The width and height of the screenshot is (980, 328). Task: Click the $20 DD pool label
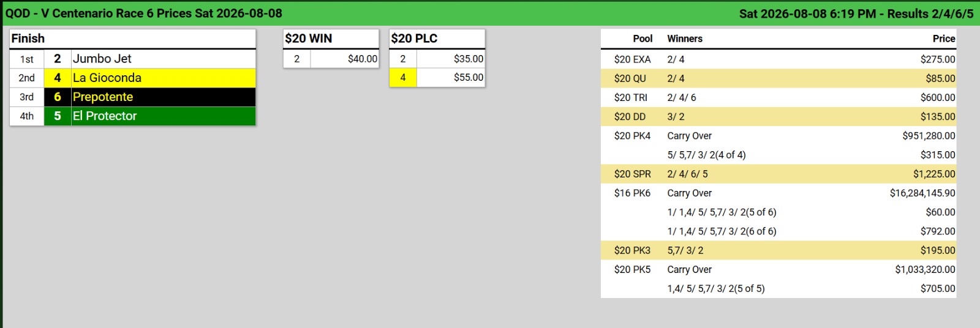tap(630, 116)
